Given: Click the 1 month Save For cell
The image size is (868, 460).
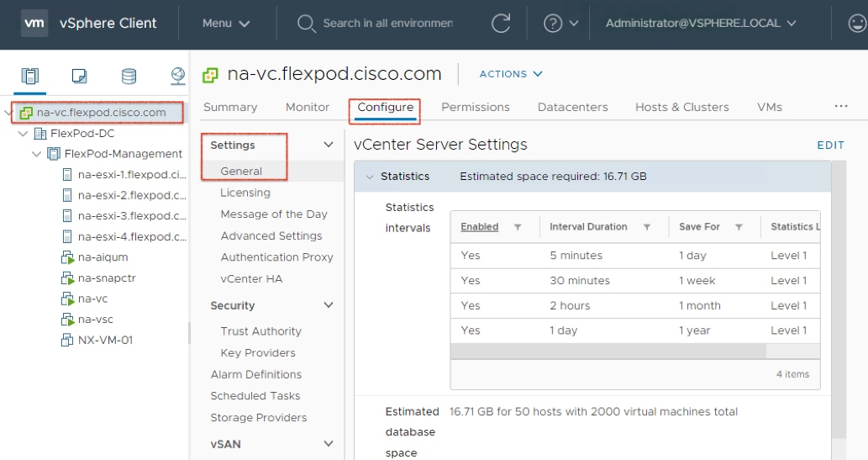Looking at the screenshot, I should click(x=700, y=305).
